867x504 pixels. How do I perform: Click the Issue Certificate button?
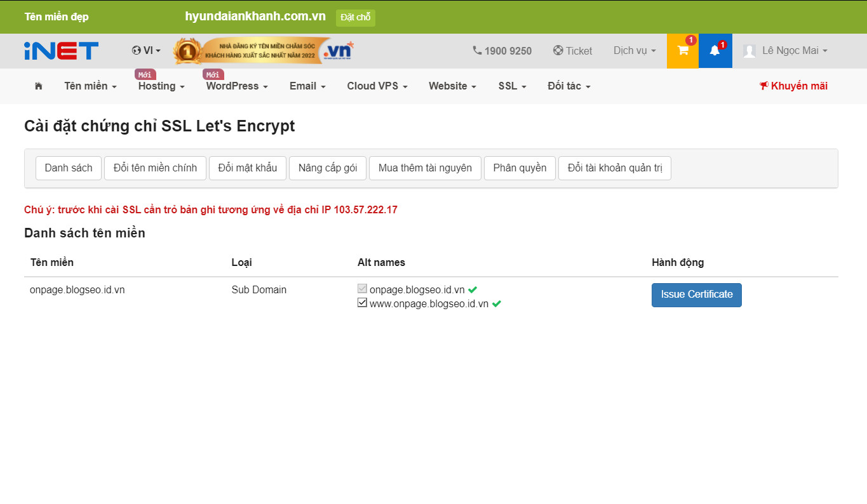(696, 295)
